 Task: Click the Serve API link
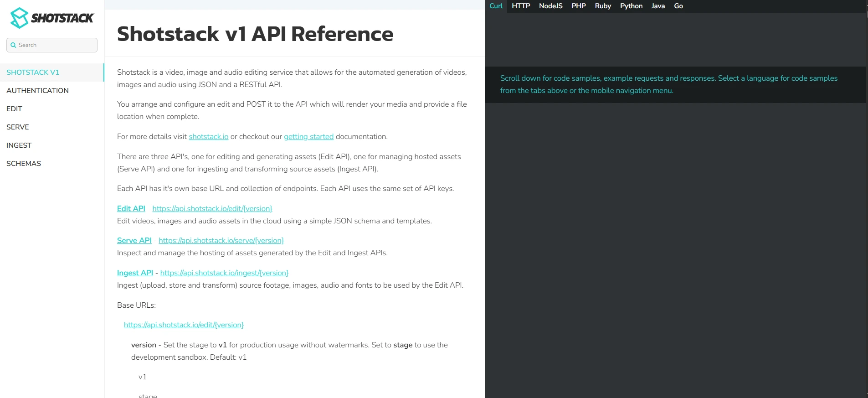(x=134, y=240)
